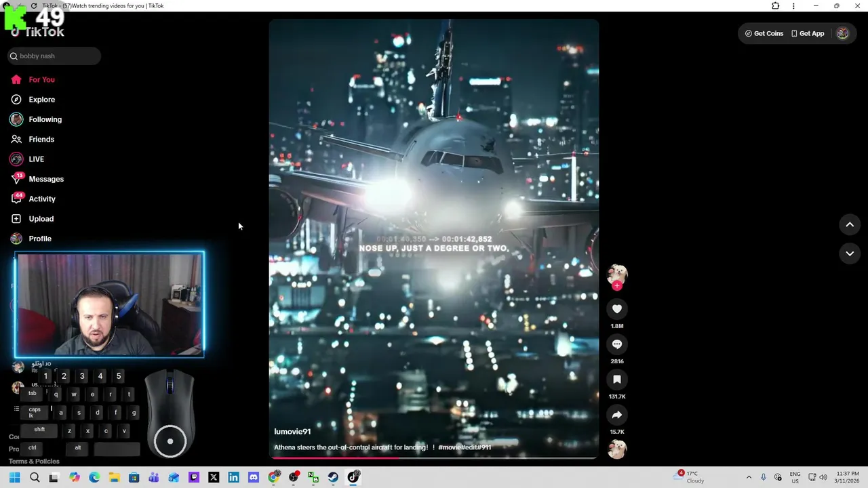The width and height of the screenshot is (868, 488).
Task: Reload the page with the refresh icon
Action: 34,6
